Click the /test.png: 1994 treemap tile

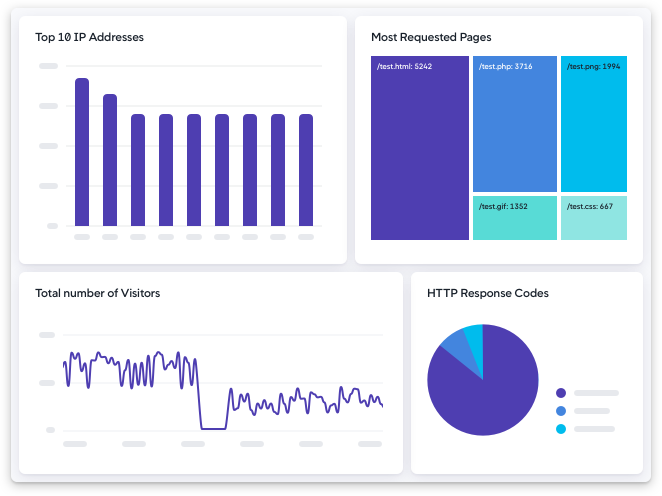point(594,124)
